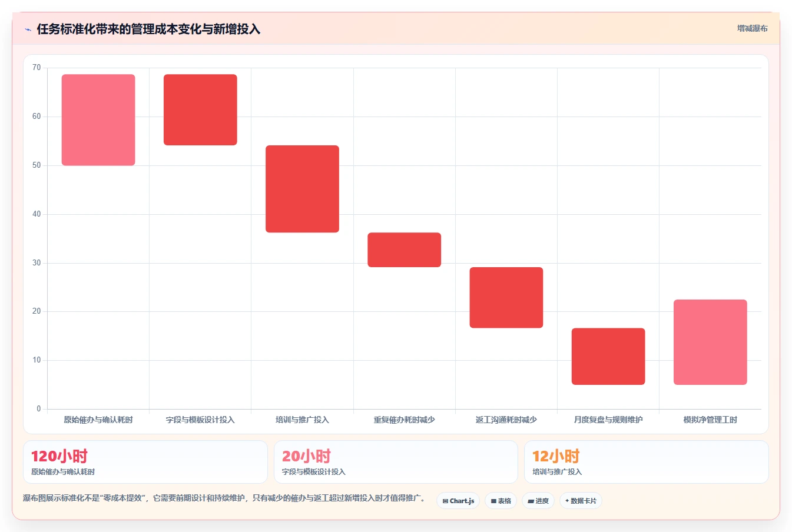Screen dimensions: 792x532
Task: Click x-axis label 字段与模板设计投入
Action: tap(200, 420)
